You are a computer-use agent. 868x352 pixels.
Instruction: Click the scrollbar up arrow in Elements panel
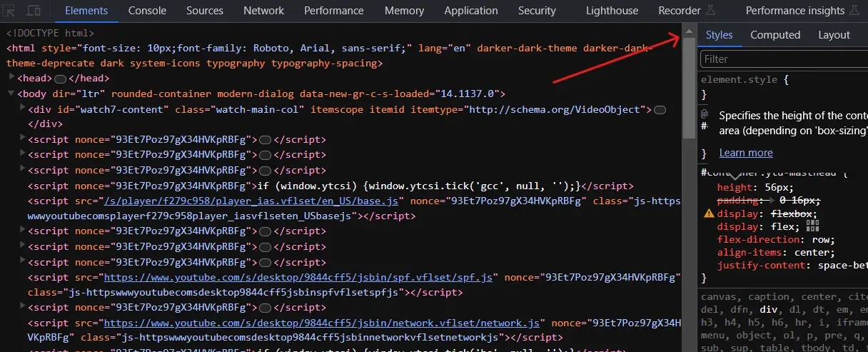point(689,30)
